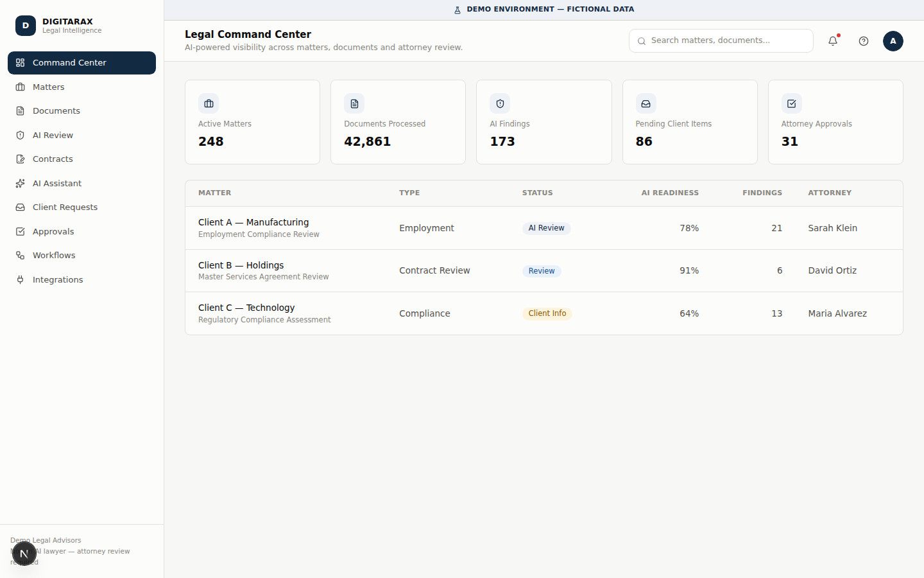
Task: Go to Client Requests page
Action: (81, 207)
